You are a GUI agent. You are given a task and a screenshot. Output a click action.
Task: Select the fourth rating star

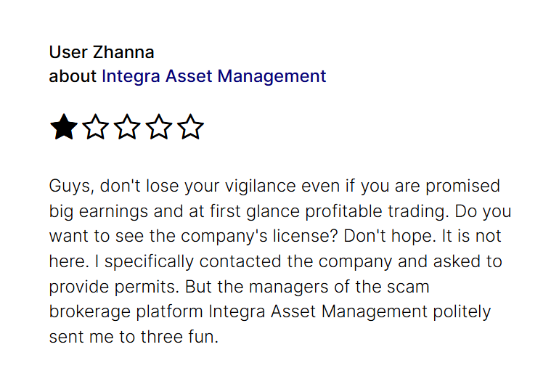pos(159,127)
